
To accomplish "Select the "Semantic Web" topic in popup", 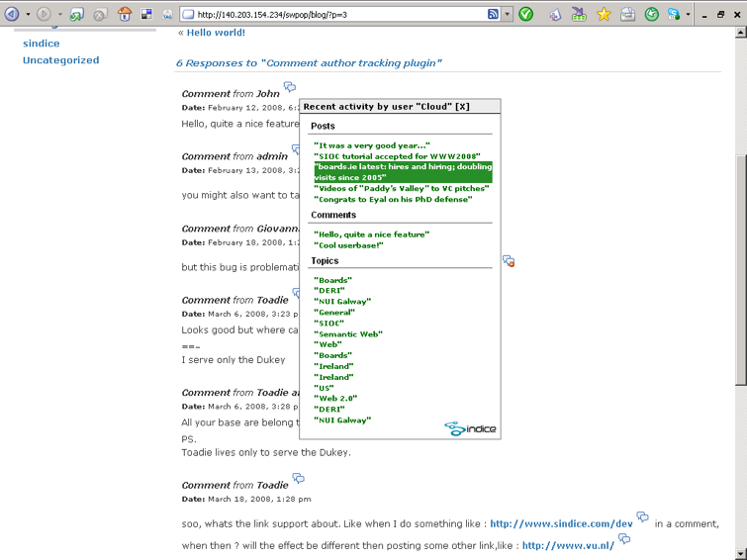I will 347,334.
